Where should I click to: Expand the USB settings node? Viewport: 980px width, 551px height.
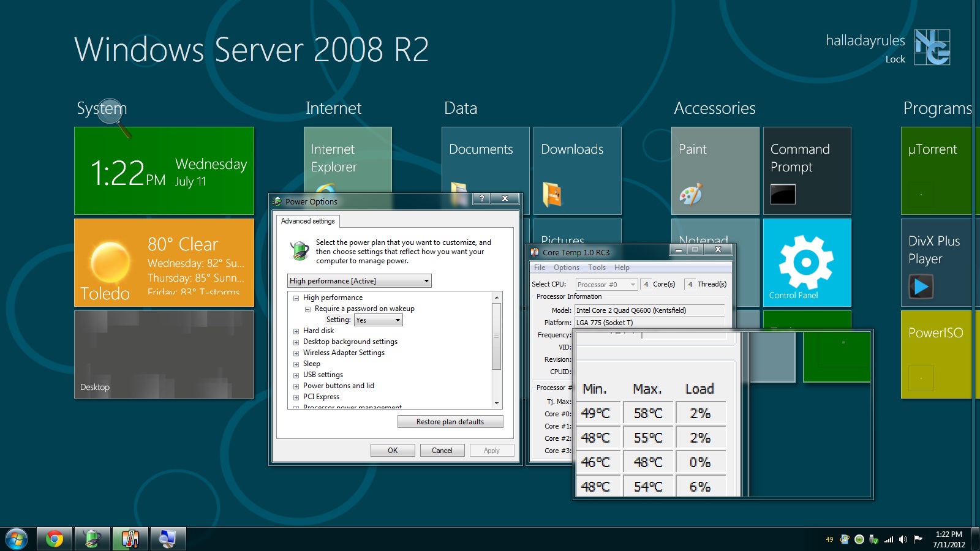pos(296,375)
